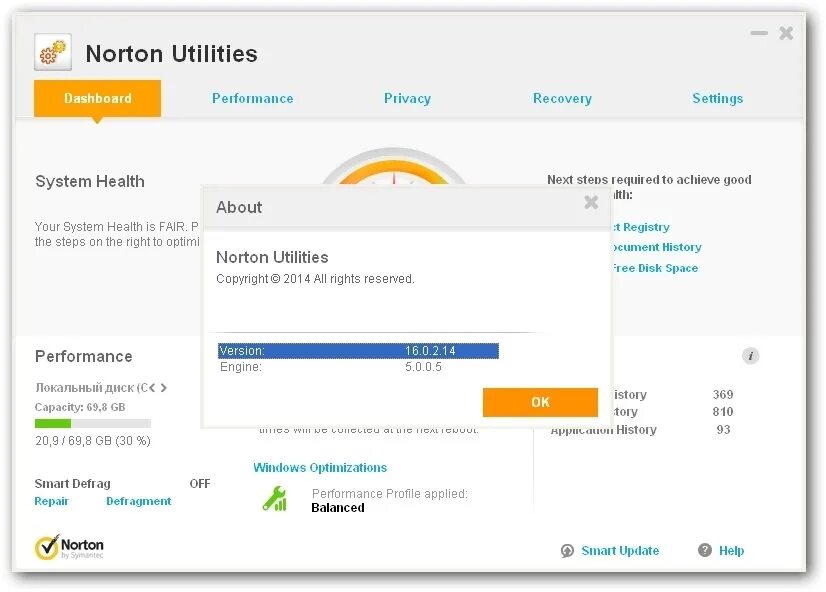Image resolution: width=826 pixels, height=592 pixels.
Task: Click the Defragment link
Action: coord(138,501)
